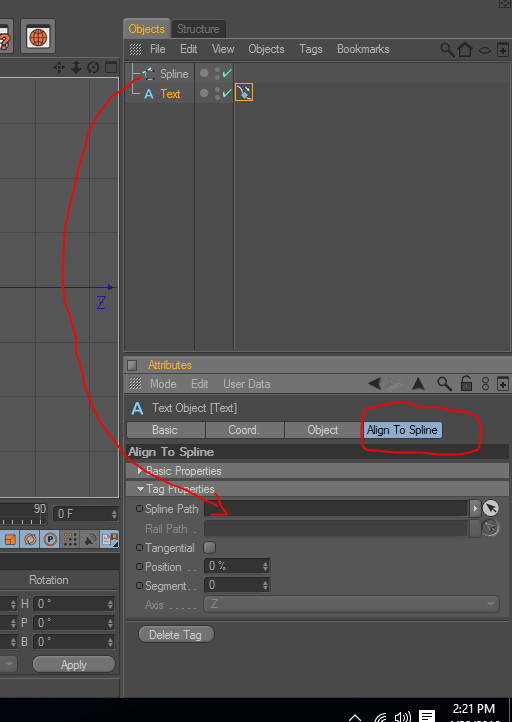512x722 pixels.
Task: Click the Object Manager eye filter icon
Action: click(x=484, y=50)
